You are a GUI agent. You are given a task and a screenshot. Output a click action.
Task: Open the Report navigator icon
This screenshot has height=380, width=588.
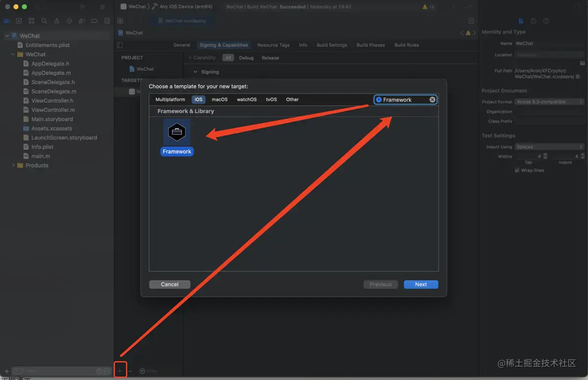(x=107, y=21)
